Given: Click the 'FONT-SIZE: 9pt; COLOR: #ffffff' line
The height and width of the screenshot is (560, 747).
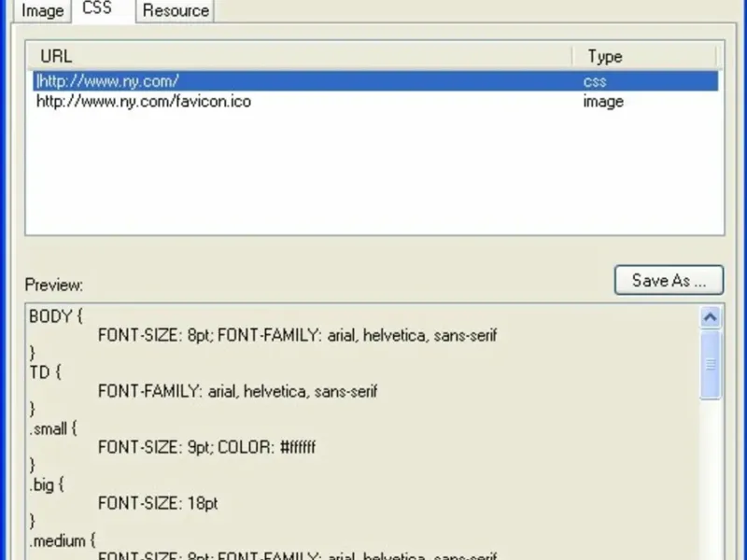Looking at the screenshot, I should click(206, 447).
